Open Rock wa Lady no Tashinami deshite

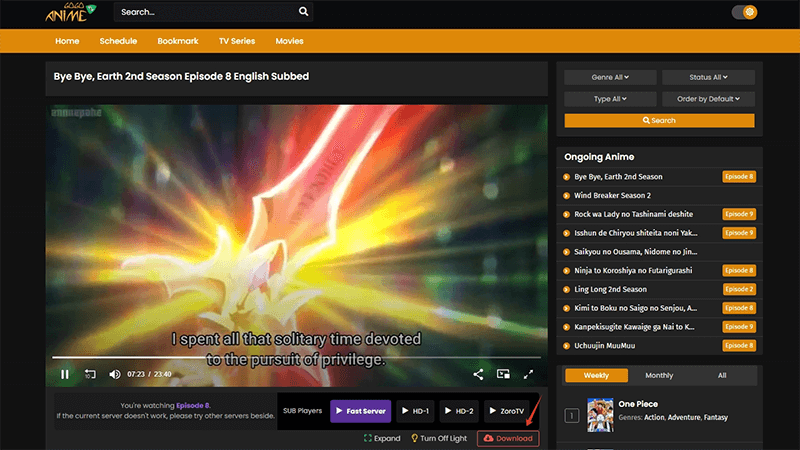[634, 214]
